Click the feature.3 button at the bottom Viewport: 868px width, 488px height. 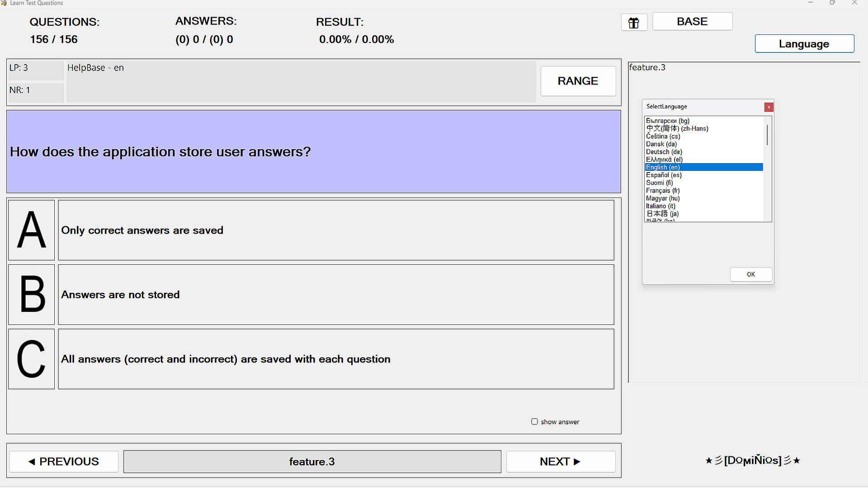312,461
